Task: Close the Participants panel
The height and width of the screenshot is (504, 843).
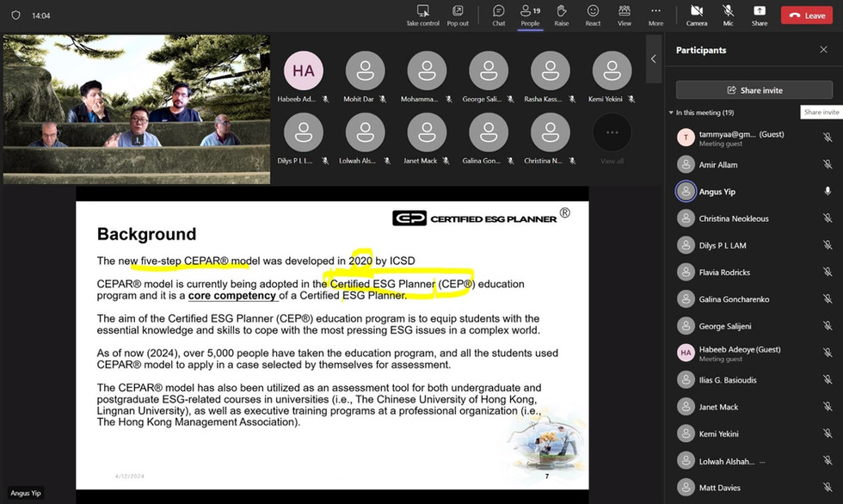Action: 823,50
